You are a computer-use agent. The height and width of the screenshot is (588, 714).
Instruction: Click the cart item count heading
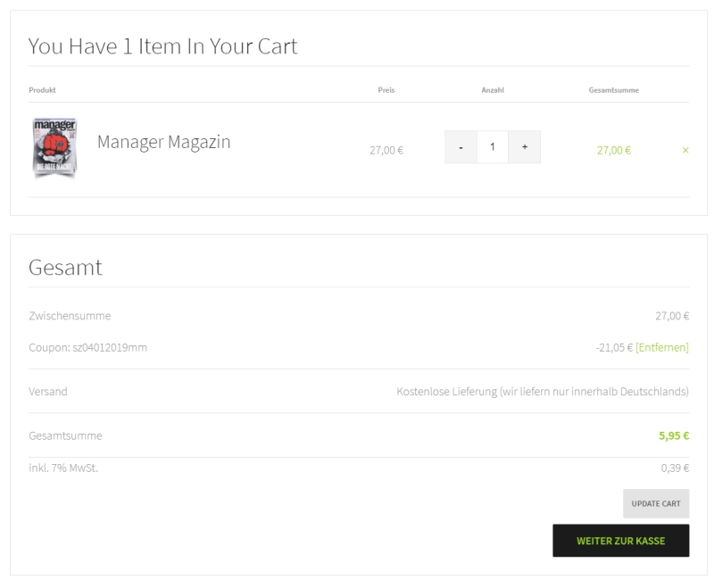162,46
